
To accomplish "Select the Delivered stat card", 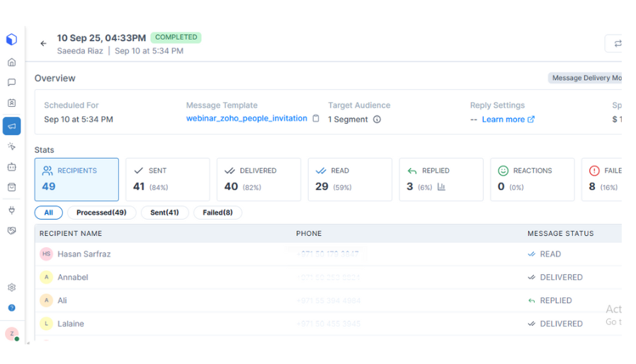I will click(259, 179).
